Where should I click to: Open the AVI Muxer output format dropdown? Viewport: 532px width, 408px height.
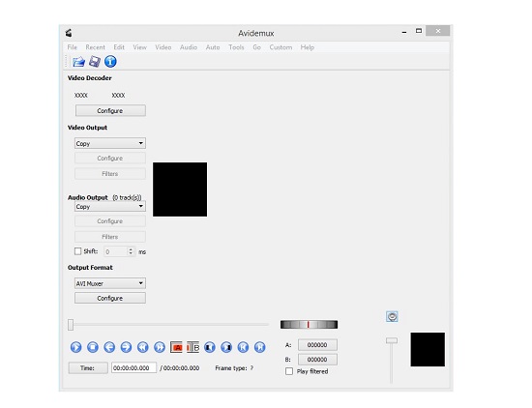click(x=110, y=283)
